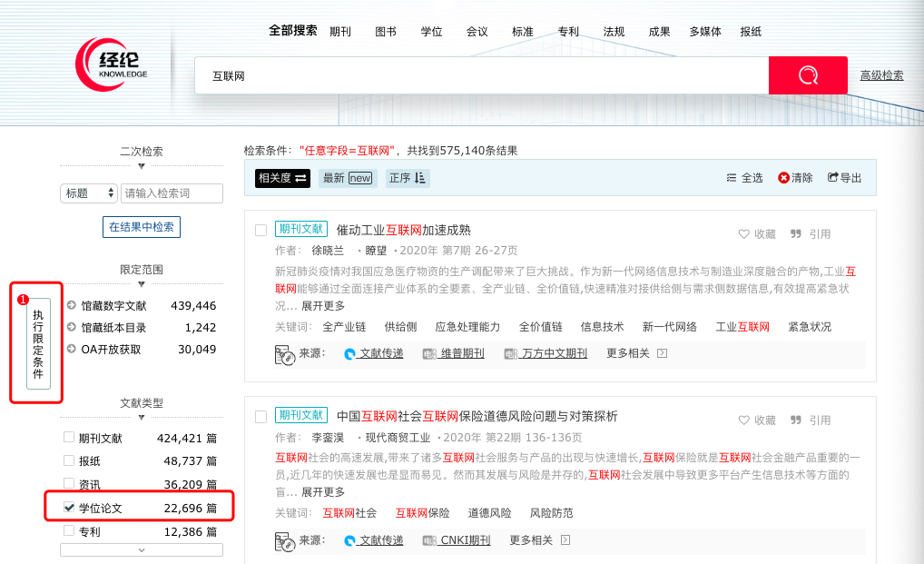Click the 导出 export icon
Viewport: 924px width, 564px height.
[833, 178]
